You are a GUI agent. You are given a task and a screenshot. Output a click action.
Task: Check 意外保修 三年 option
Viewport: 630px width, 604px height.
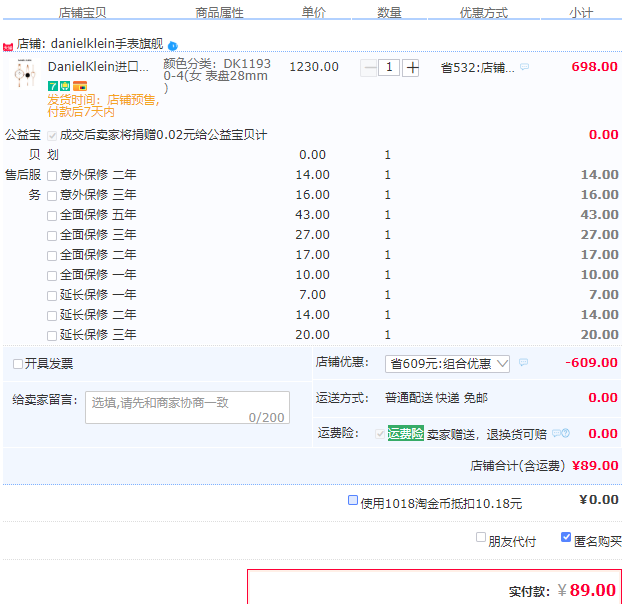(x=52, y=196)
